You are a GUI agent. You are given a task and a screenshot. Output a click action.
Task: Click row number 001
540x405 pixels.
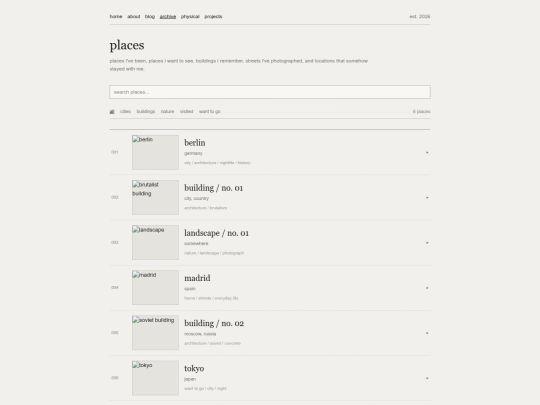(x=115, y=152)
